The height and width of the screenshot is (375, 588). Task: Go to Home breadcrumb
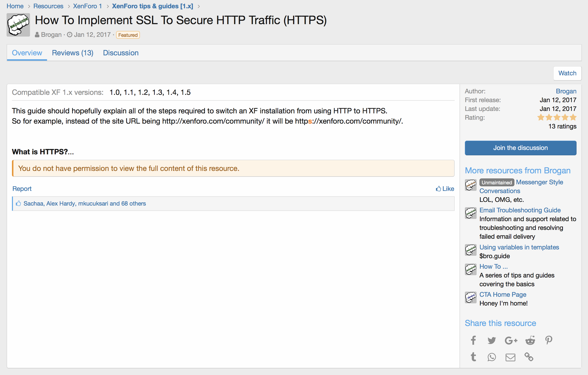click(x=15, y=6)
